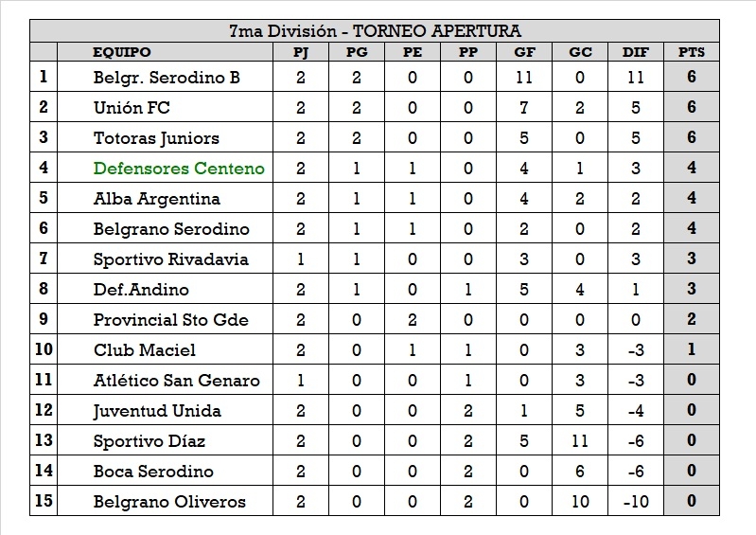Select the Boca Serodino team cell
Viewport: 756px width, 535px height.
point(153,472)
